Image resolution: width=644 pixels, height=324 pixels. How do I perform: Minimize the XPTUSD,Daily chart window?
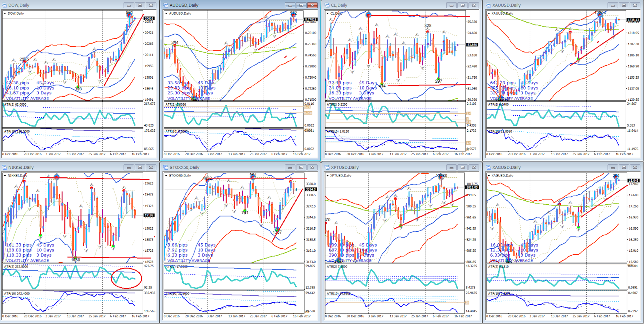click(452, 167)
